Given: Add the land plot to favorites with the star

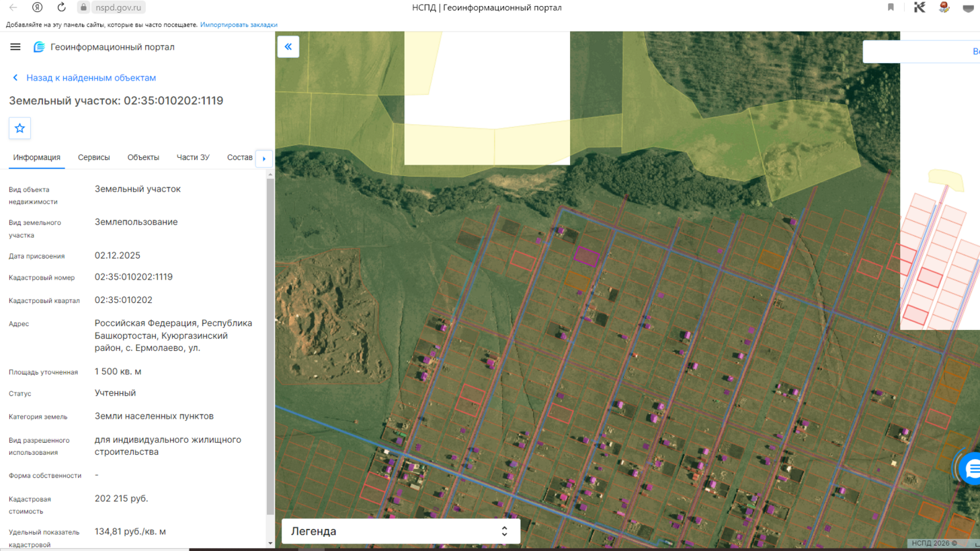Looking at the screenshot, I should (19, 128).
